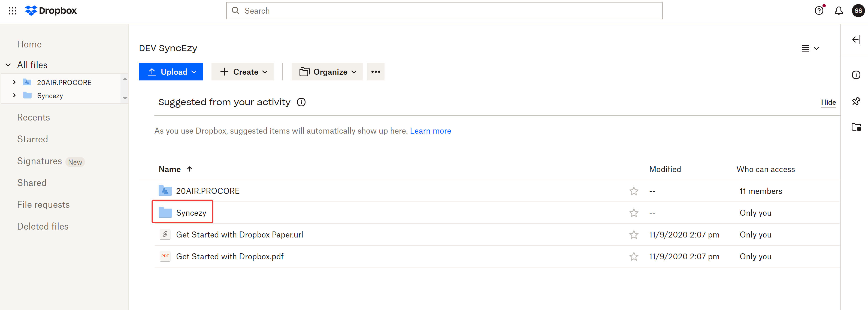
Task: Click the Modified column header
Action: (665, 169)
